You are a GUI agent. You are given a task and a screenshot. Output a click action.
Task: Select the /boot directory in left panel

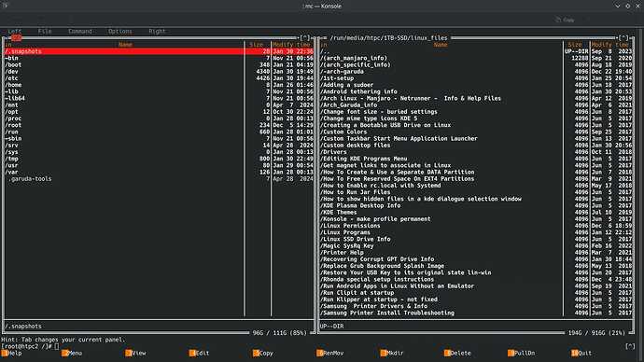(159, 65)
